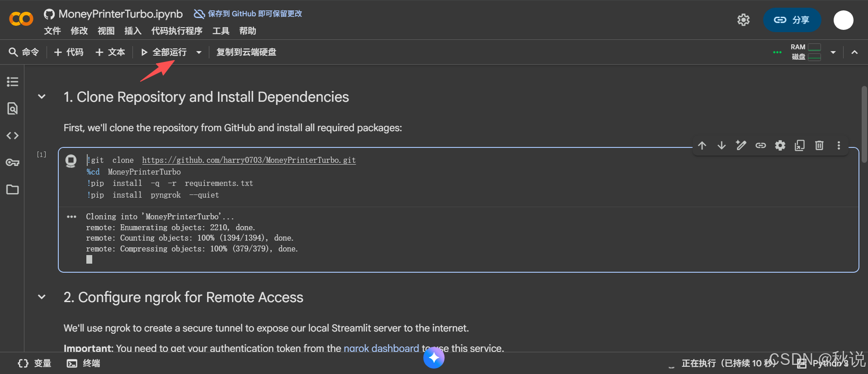This screenshot has height=374, width=868.
Task: Click the notebook title MoneyPrinterTurbo.ipynb
Action: (x=121, y=14)
